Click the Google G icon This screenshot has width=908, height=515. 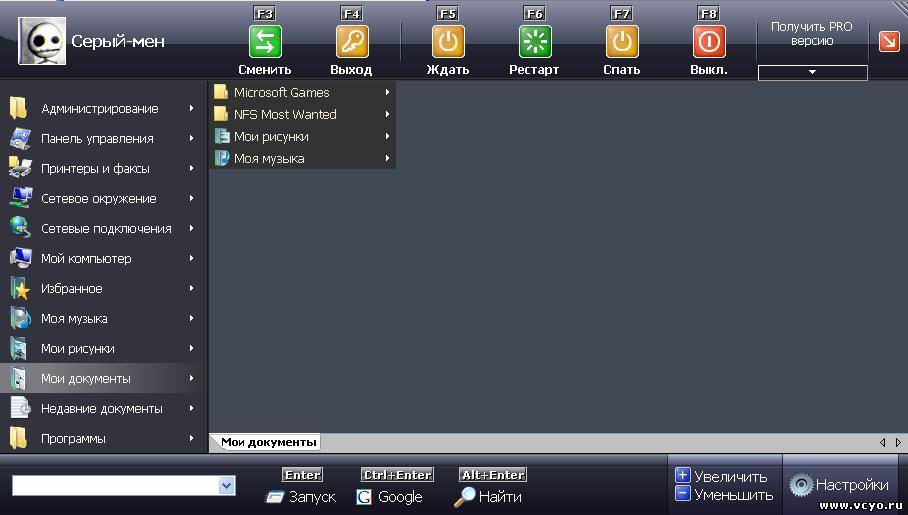364,497
